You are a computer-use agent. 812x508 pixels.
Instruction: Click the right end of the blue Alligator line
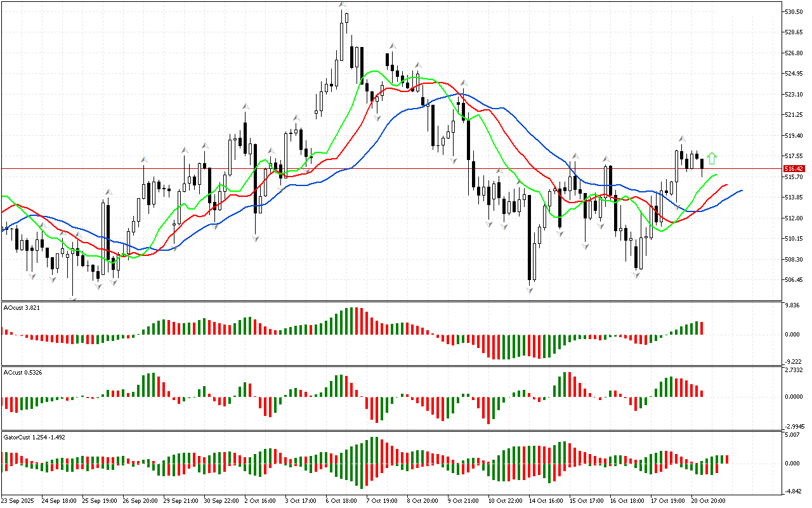741,190
